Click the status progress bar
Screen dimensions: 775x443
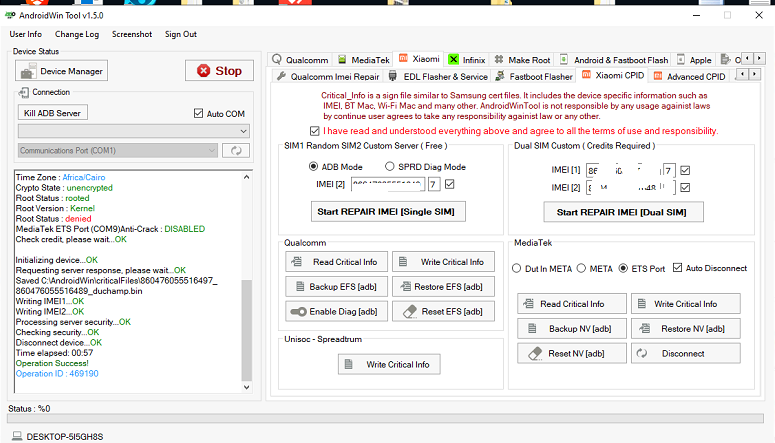pos(385,418)
